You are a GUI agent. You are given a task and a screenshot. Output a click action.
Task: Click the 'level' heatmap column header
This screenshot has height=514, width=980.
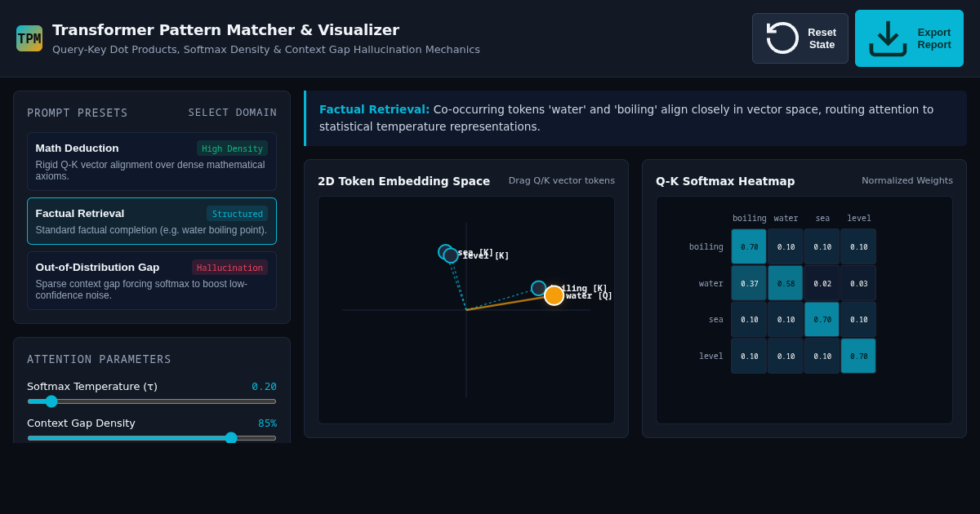coord(859,219)
